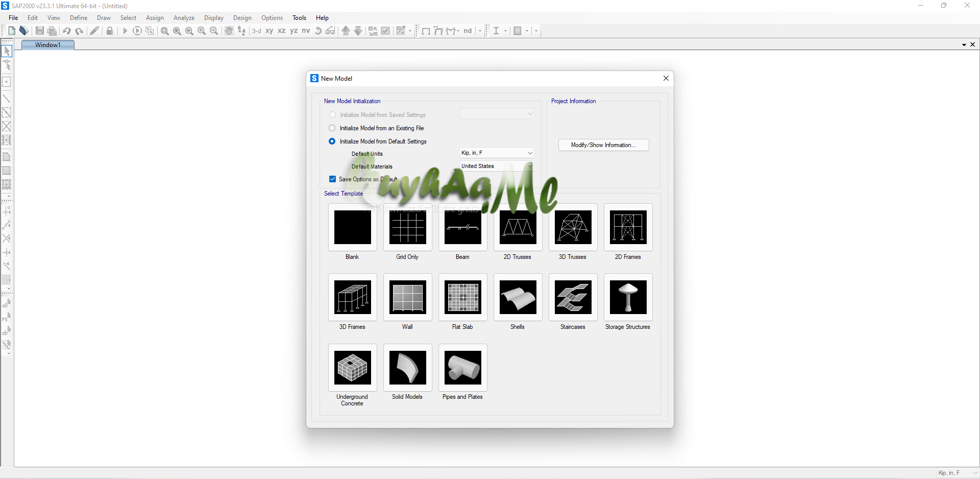980x479 pixels.
Task: Switch to xy plane view
Action: (x=269, y=31)
